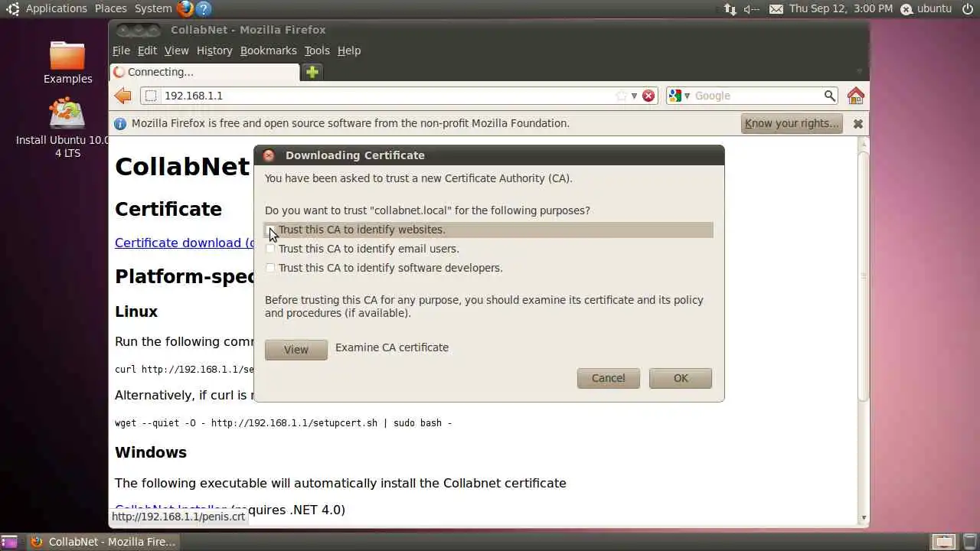
Task: Click the wget command text line
Action: (283, 423)
